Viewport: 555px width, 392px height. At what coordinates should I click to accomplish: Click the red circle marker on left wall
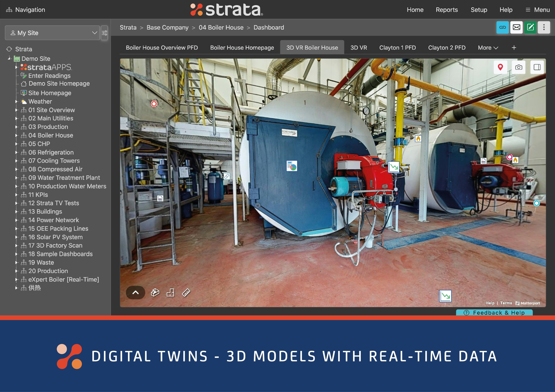pos(154,104)
